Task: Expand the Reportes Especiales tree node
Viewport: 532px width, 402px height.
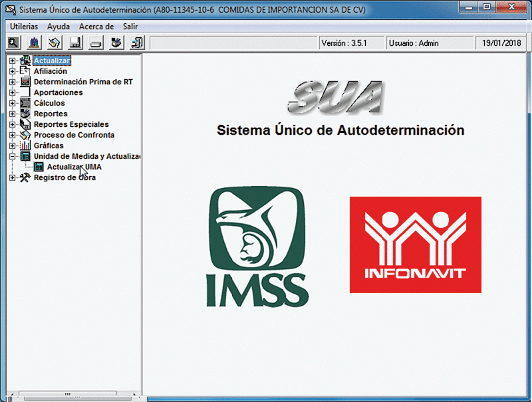Action: [12, 124]
